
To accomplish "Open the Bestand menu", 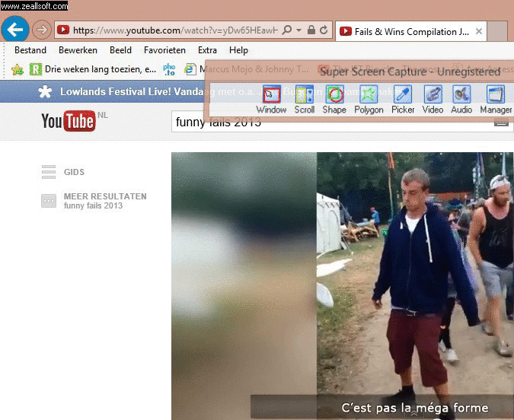I will click(x=30, y=50).
